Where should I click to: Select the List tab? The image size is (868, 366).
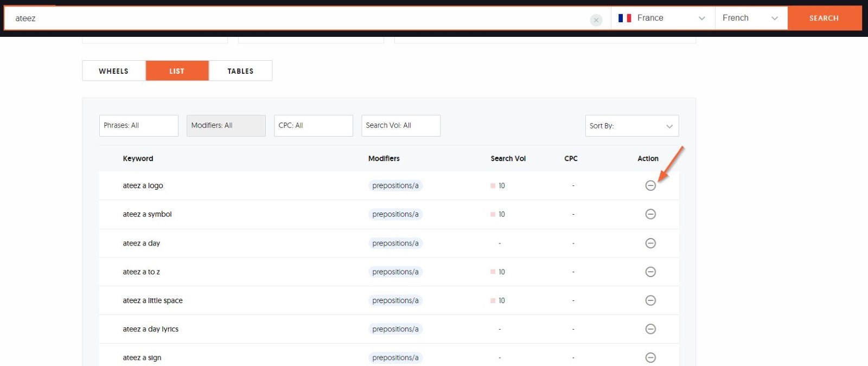177,71
